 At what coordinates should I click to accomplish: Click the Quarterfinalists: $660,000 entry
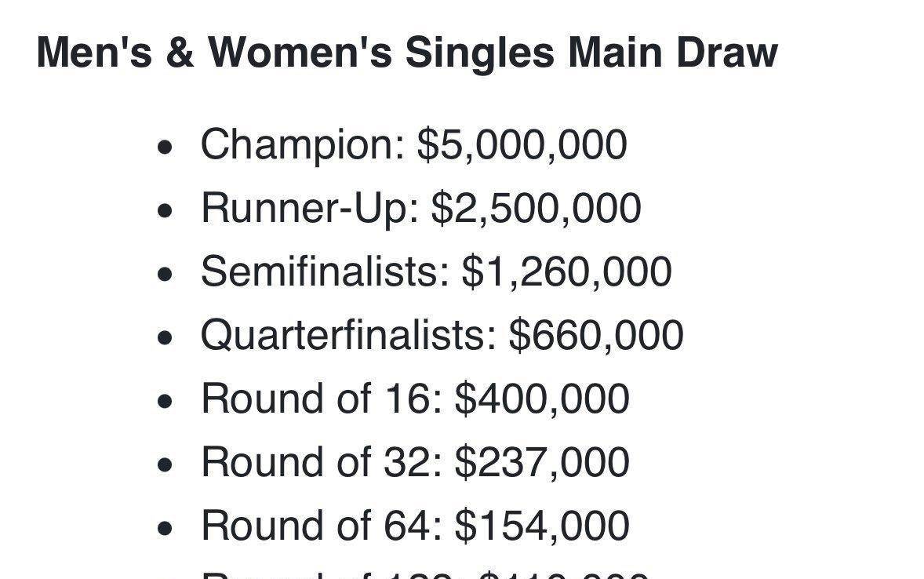click(x=442, y=335)
